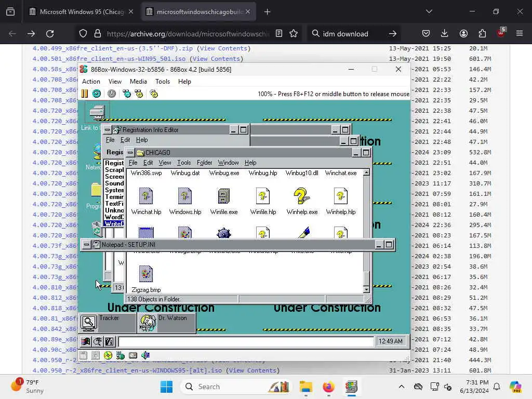The image size is (532, 399).
Task: Click the Dr. Watson taskbar button
Action: tap(167, 323)
